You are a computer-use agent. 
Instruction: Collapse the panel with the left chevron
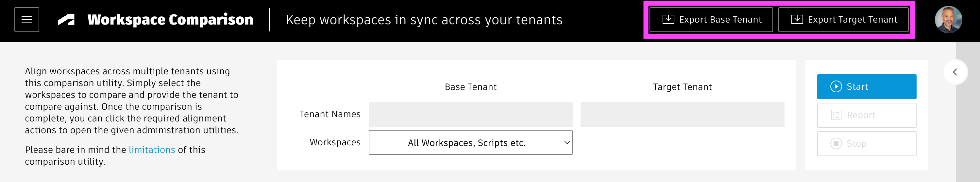tap(955, 72)
